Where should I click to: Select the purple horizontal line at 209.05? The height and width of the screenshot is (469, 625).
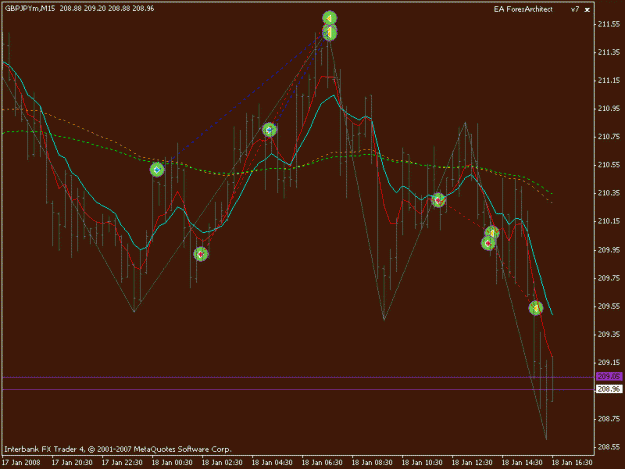click(298, 377)
